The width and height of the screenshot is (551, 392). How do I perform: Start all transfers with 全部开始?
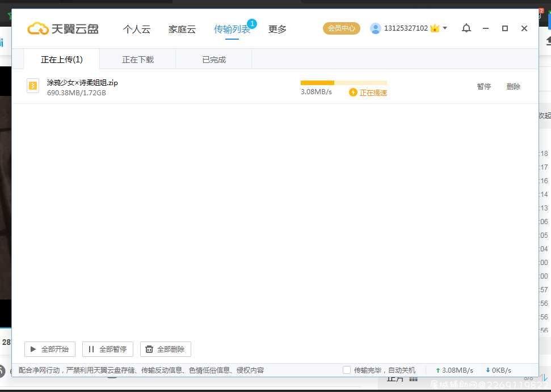[x=50, y=349]
